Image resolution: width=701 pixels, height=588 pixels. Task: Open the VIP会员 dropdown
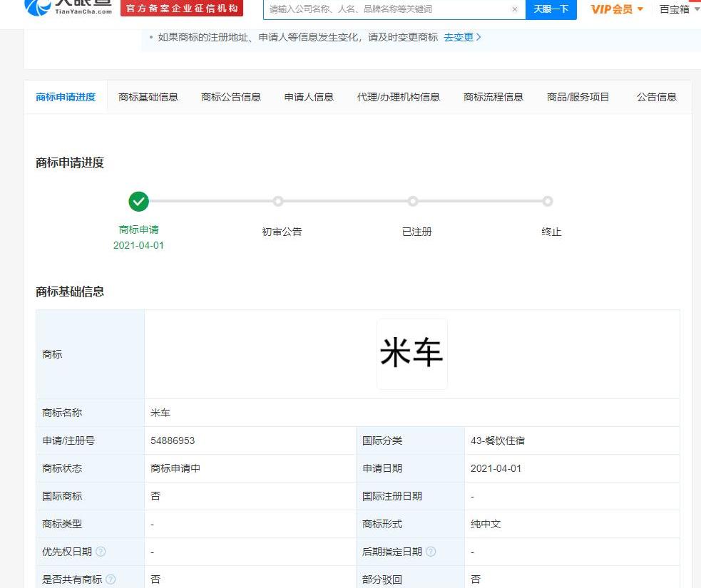coord(616,9)
